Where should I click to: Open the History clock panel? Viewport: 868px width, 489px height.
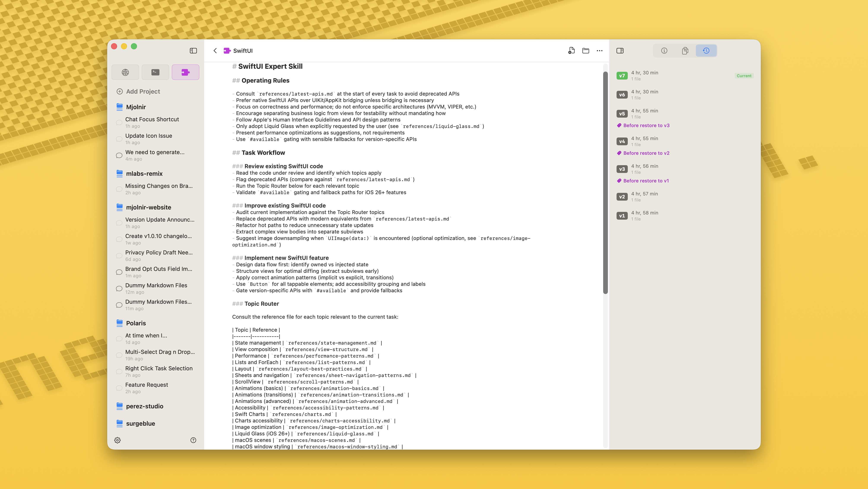706,50
